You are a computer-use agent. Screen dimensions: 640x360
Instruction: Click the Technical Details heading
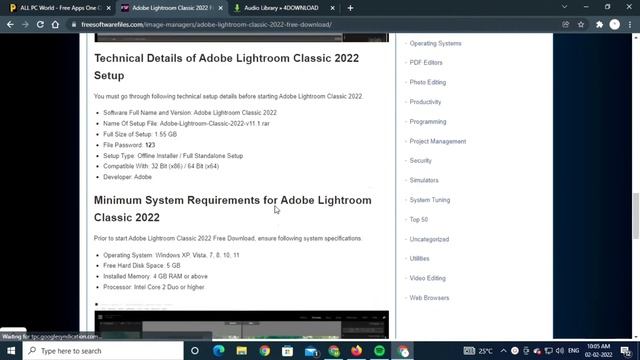[x=227, y=67]
